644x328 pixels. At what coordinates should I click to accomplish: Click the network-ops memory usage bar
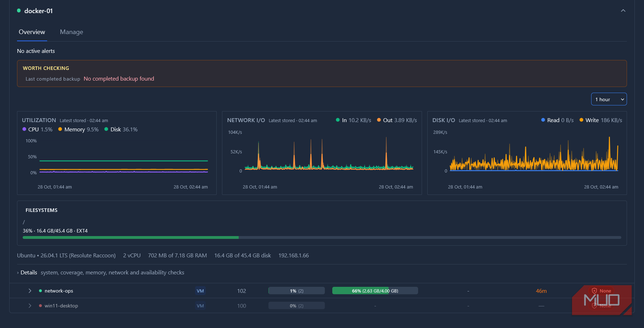point(375,291)
